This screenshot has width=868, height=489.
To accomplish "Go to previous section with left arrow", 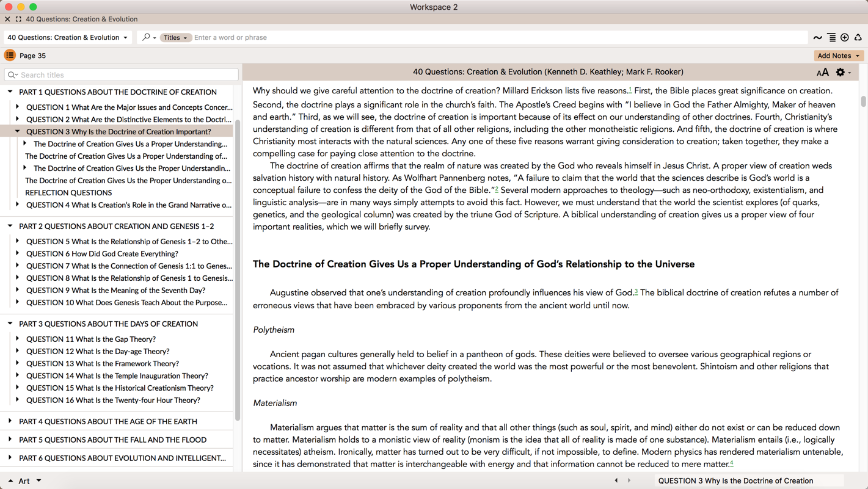I will pyautogui.click(x=616, y=480).
